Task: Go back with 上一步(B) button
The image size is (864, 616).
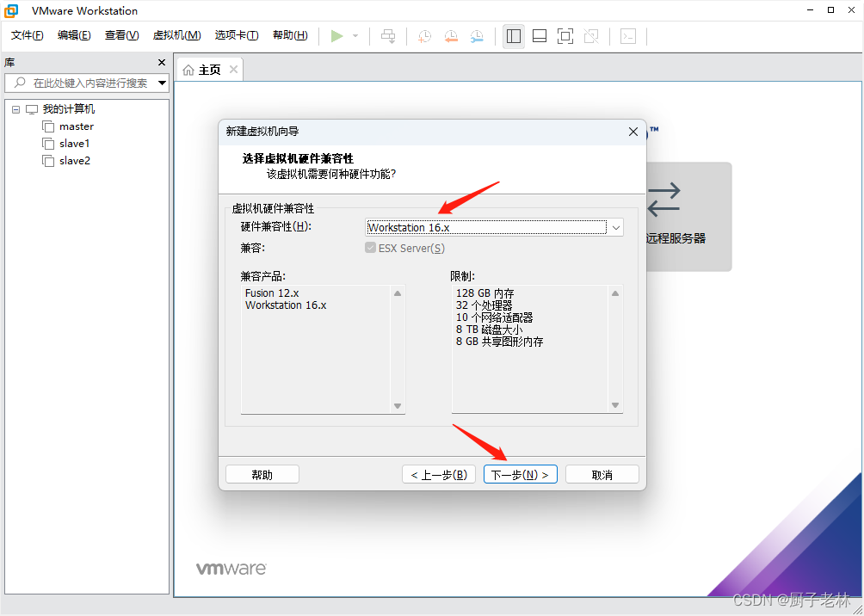Action: 439,474
